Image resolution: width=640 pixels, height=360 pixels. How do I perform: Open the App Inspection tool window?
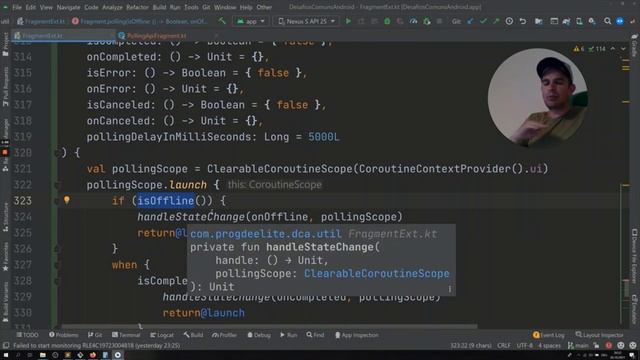click(x=357, y=335)
